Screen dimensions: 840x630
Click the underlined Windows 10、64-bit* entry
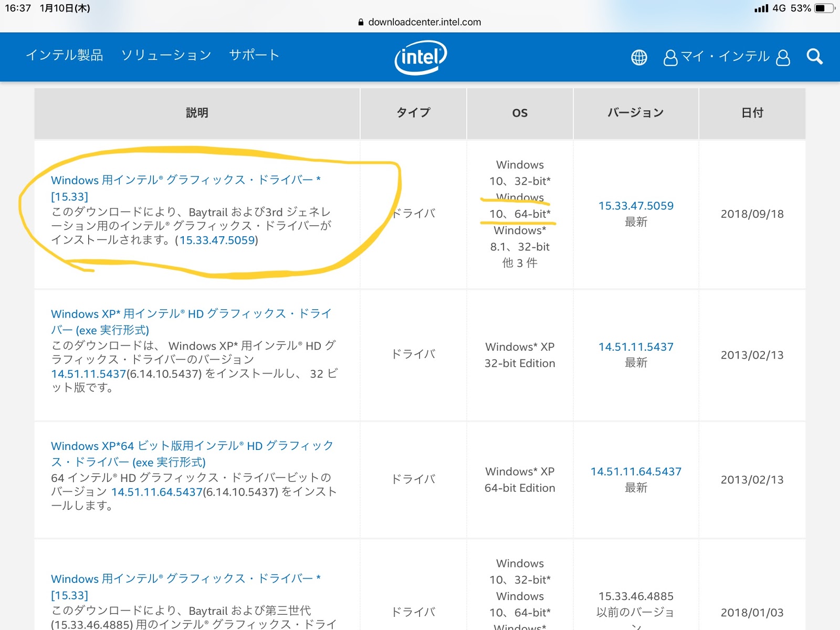pyautogui.click(x=520, y=206)
